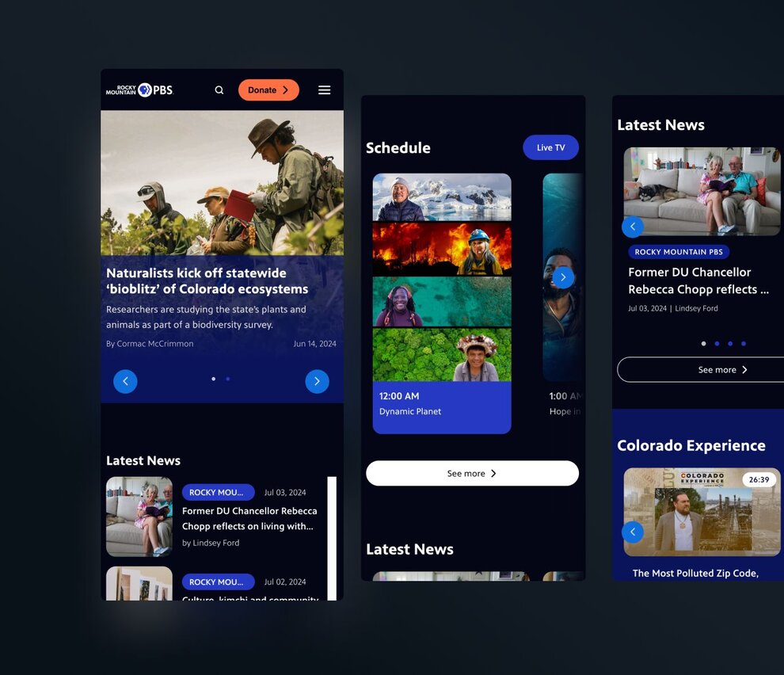Open Colorado Experience video thumbnail
The image size is (784, 675).
(702, 512)
